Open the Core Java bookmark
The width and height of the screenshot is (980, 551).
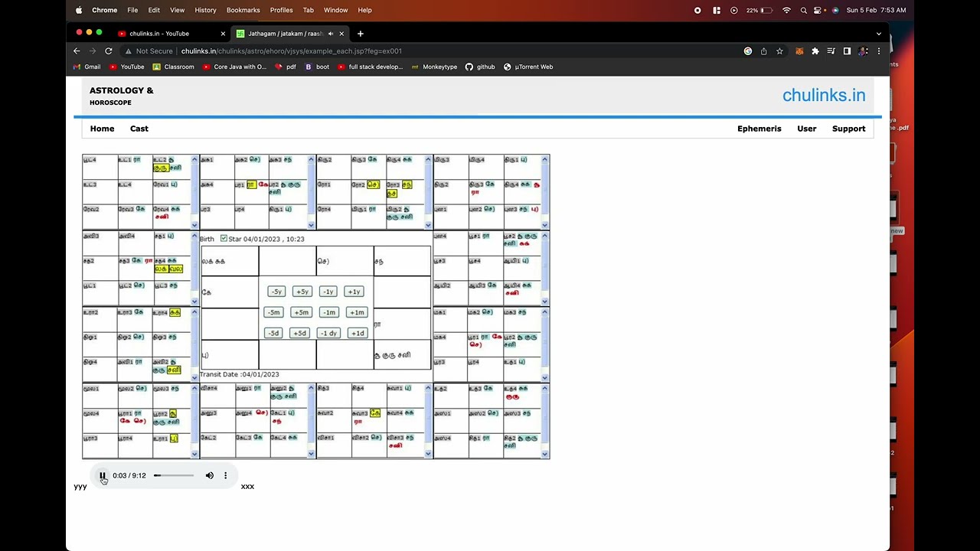coord(235,67)
